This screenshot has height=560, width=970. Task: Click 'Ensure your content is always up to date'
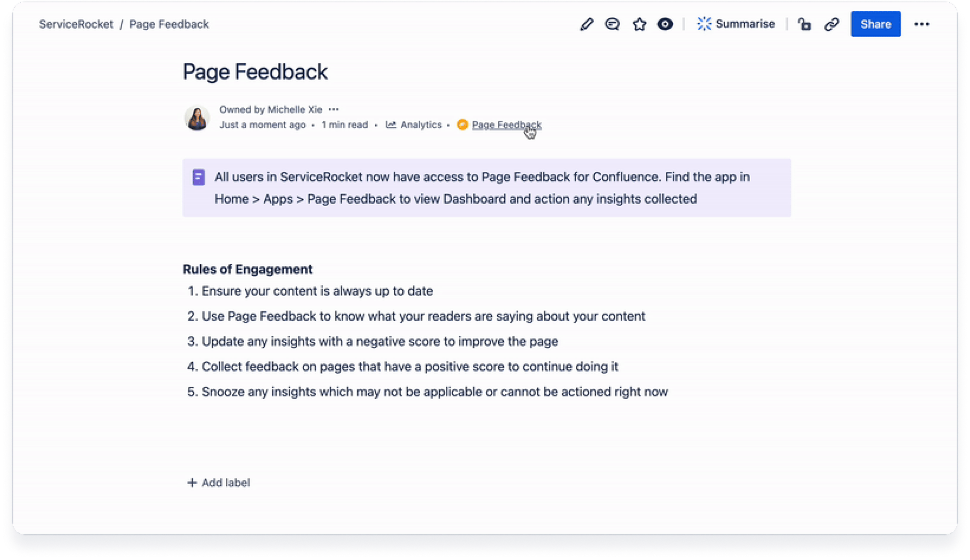tap(317, 291)
